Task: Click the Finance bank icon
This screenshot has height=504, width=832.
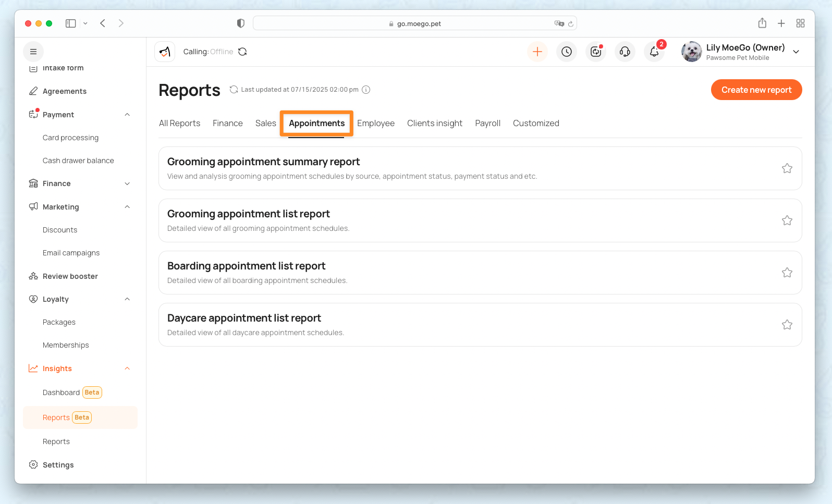Action: [33, 183]
